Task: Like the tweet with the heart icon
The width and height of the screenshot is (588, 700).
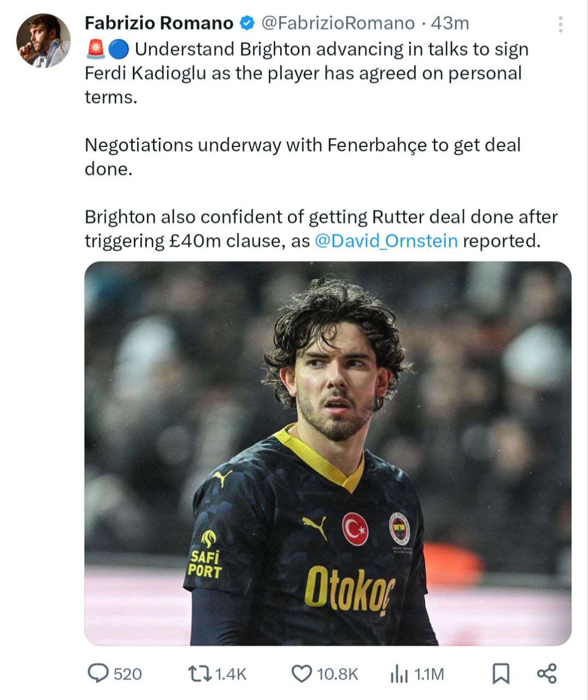Action: (301, 673)
